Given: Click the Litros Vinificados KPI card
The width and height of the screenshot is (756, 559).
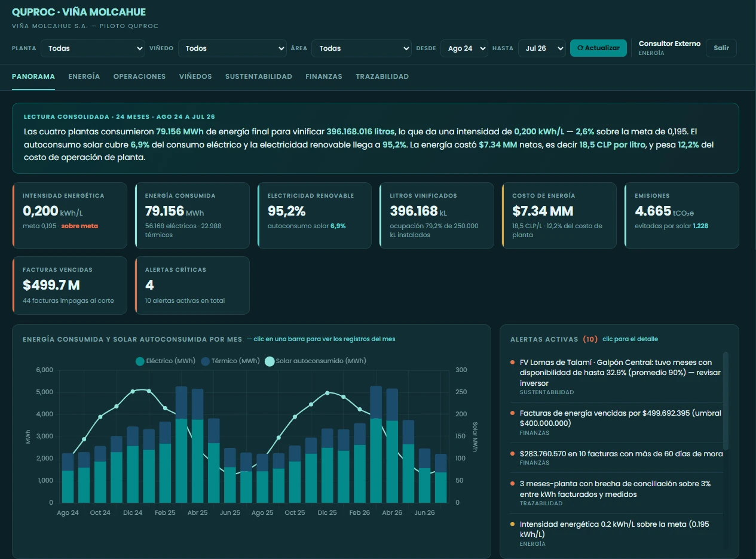Looking at the screenshot, I should (x=436, y=216).
